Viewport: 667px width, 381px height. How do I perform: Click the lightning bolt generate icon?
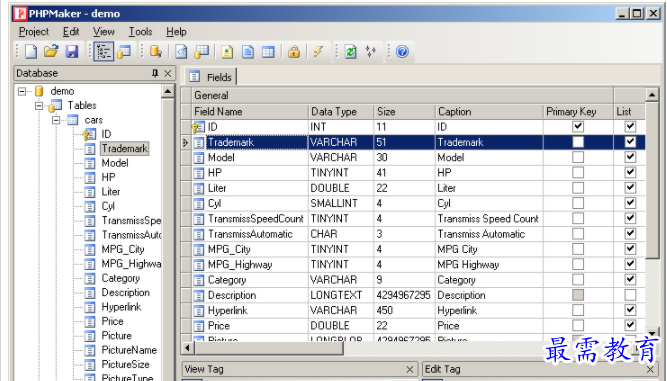318,51
